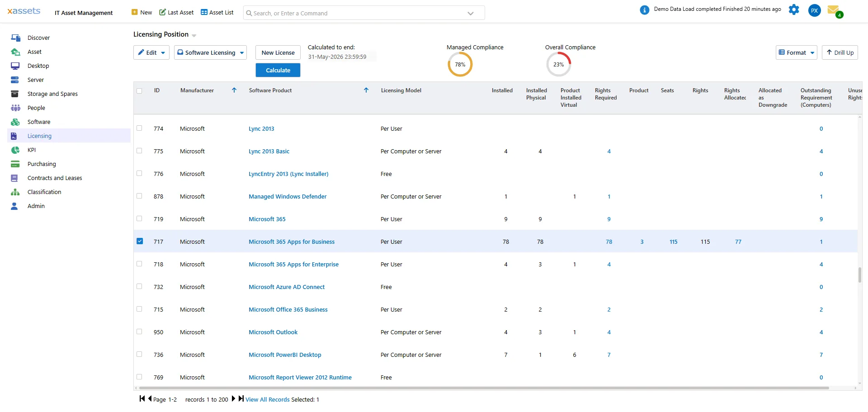Open Microsoft Report Viewer 2012 Runtime link
Viewport: 868px width, 412px height.
[x=300, y=377]
